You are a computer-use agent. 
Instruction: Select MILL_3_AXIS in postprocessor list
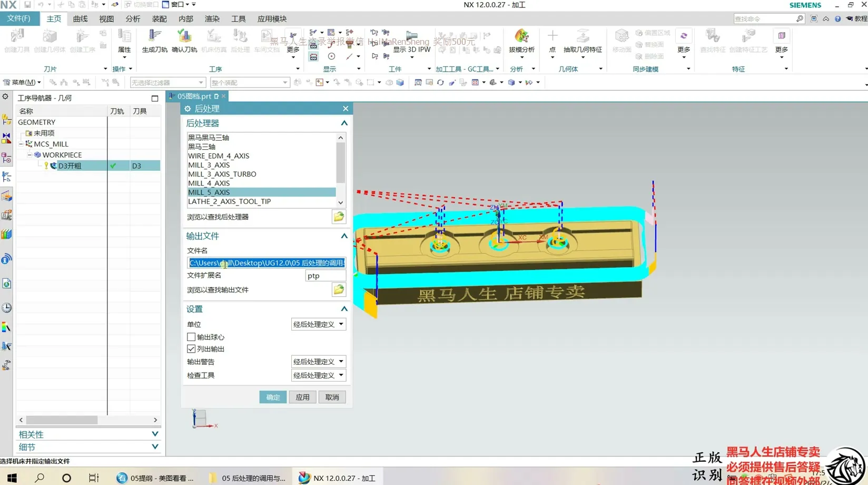point(209,165)
